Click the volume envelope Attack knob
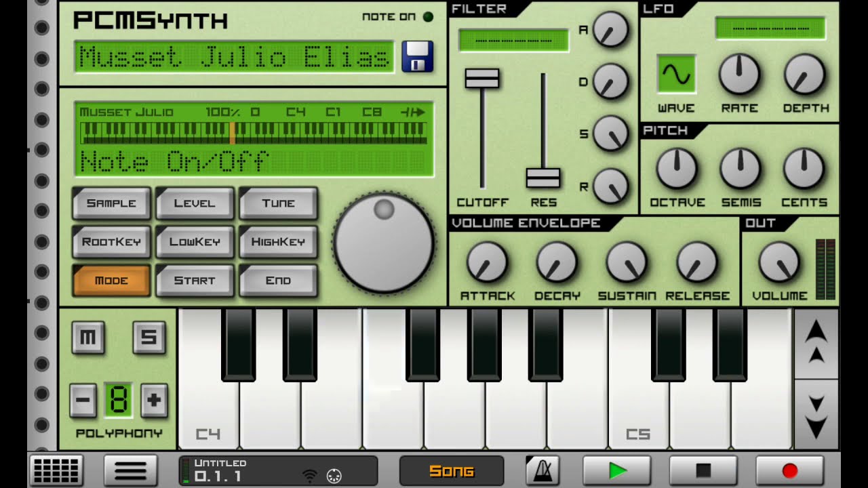This screenshot has width=868, height=488. tap(488, 262)
